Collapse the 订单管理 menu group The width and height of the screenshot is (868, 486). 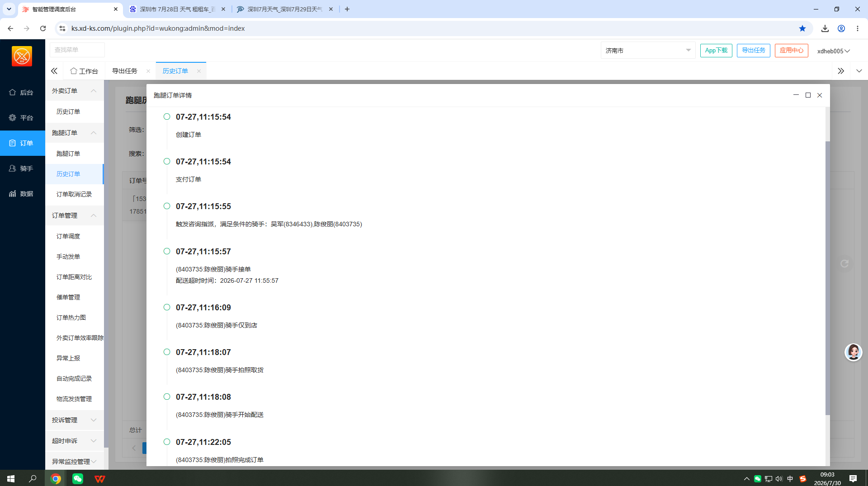pos(75,215)
